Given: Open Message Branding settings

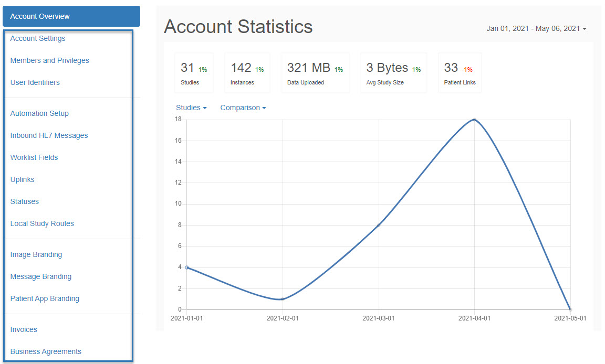Looking at the screenshot, I should (40, 276).
